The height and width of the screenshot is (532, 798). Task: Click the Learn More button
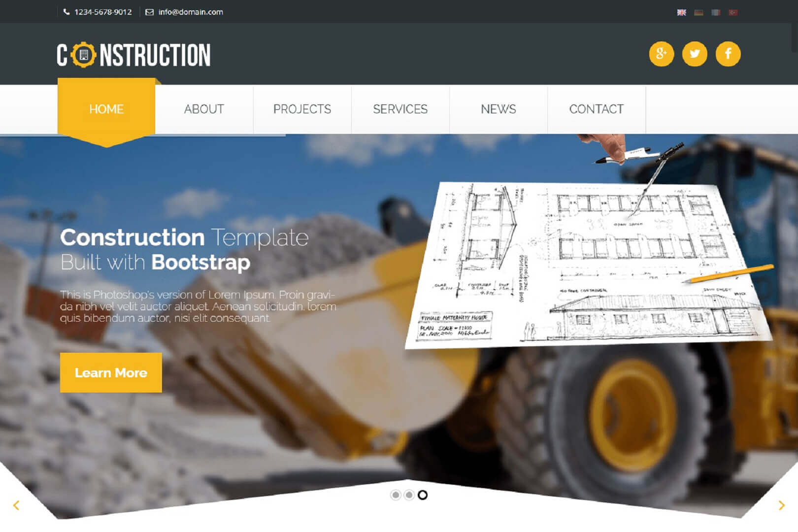coord(111,372)
